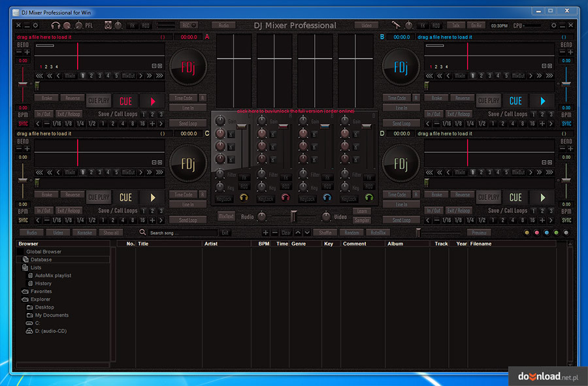The height and width of the screenshot is (386, 588).
Task: Click Send Loop for deck A
Action: [x=188, y=123]
